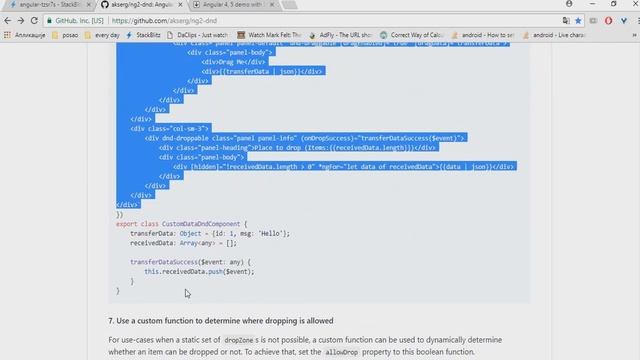Open the android How to set bookmark
The height and width of the screenshot is (360, 640).
click(483, 35)
